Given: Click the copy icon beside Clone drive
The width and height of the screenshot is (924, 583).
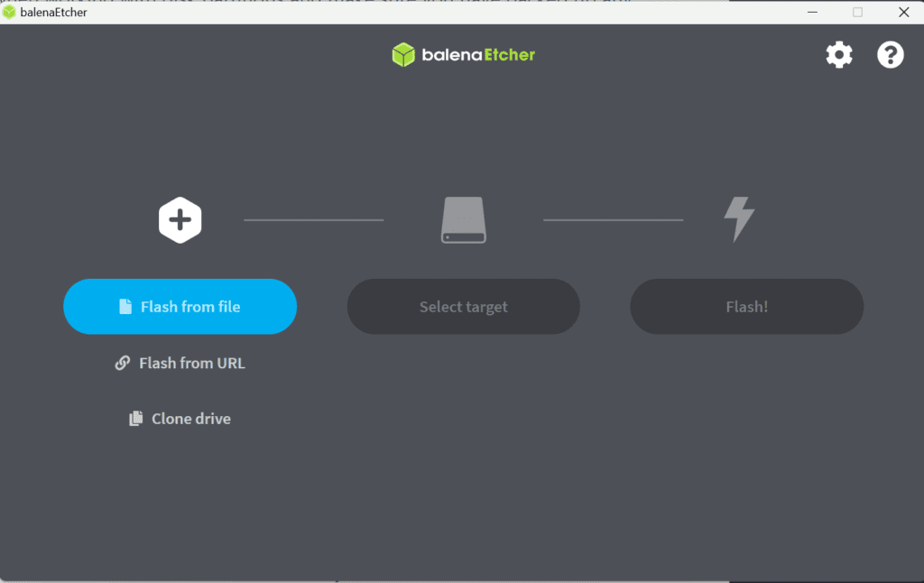Looking at the screenshot, I should 136,419.
